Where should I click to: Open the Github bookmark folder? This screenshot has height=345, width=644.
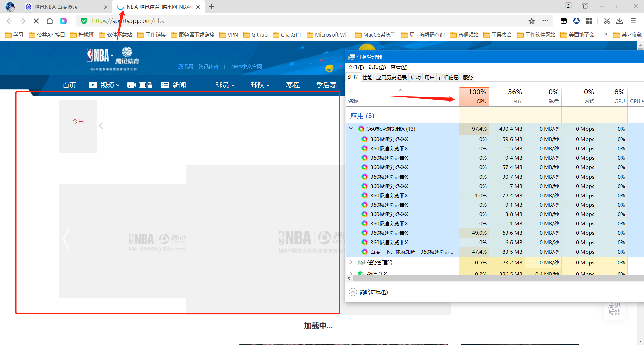[255, 35]
